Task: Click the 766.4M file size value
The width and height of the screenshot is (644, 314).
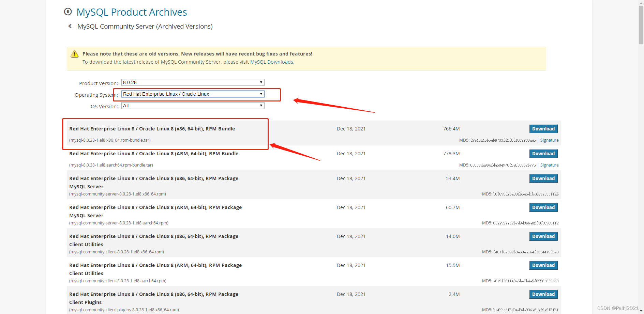Action: (451, 129)
